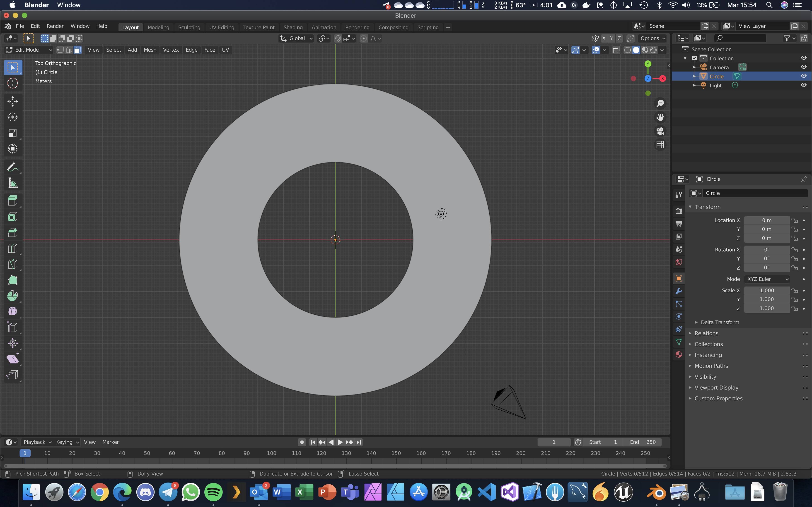This screenshot has height=507, width=812.
Task: Open the XYZ Euler rotation mode dropdown
Action: click(767, 279)
